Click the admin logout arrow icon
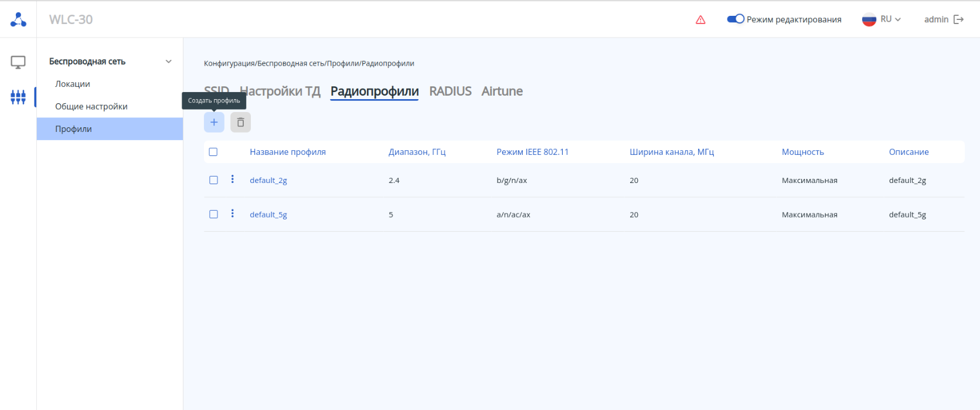 pyautogui.click(x=959, y=19)
